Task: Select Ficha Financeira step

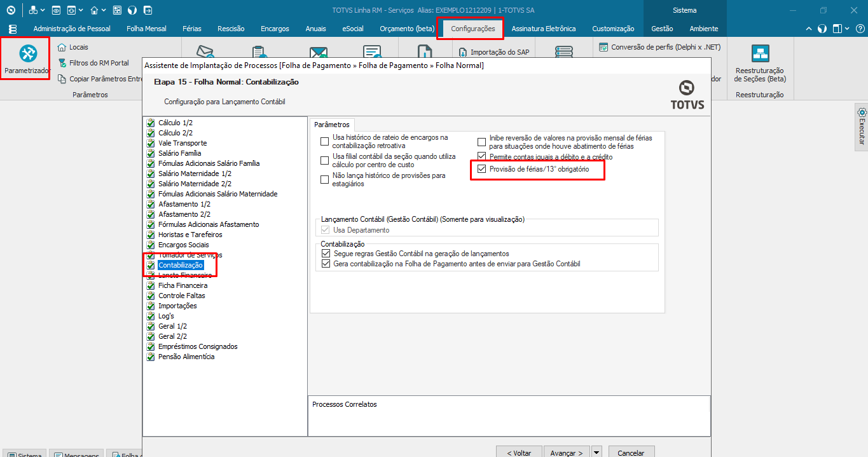Action: (x=183, y=285)
